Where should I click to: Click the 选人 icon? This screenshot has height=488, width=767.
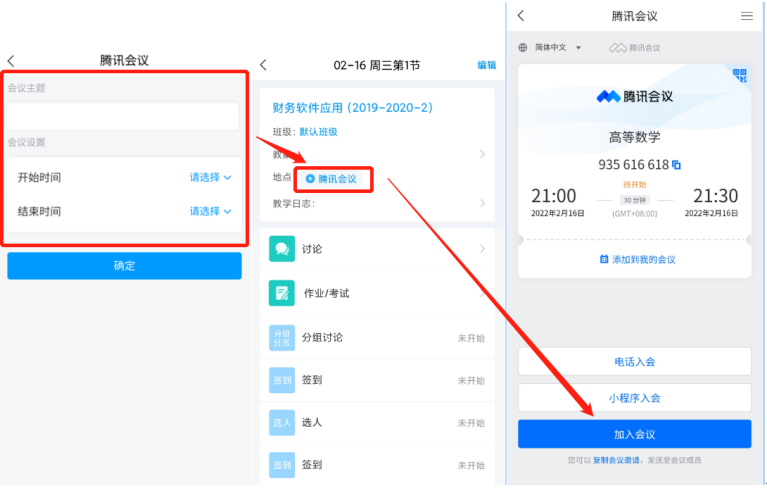coord(282,422)
